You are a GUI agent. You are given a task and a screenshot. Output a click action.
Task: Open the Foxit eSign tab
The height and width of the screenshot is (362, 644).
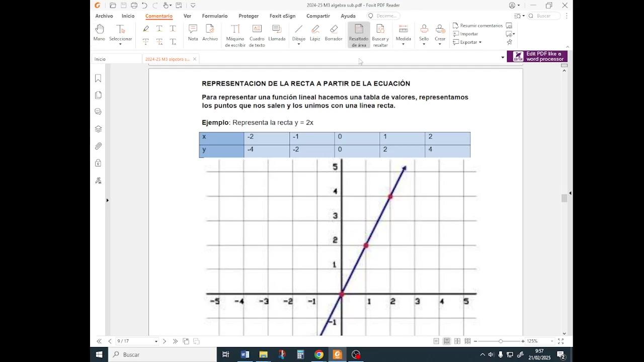click(x=282, y=16)
